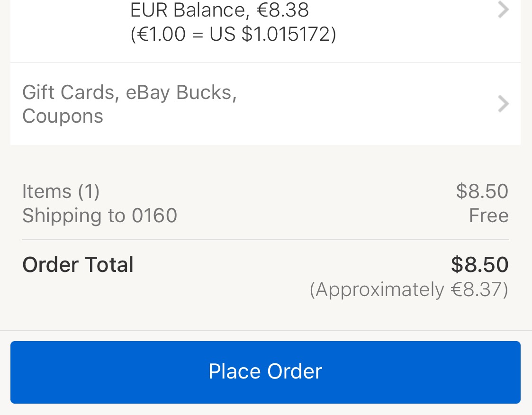Tap the Approximately €8.37 conversion text

pyautogui.click(x=408, y=289)
